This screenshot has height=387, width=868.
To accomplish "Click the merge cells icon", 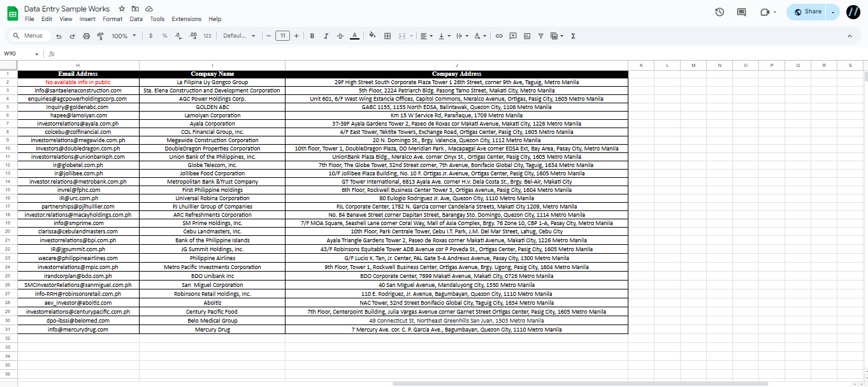I will pos(402,36).
